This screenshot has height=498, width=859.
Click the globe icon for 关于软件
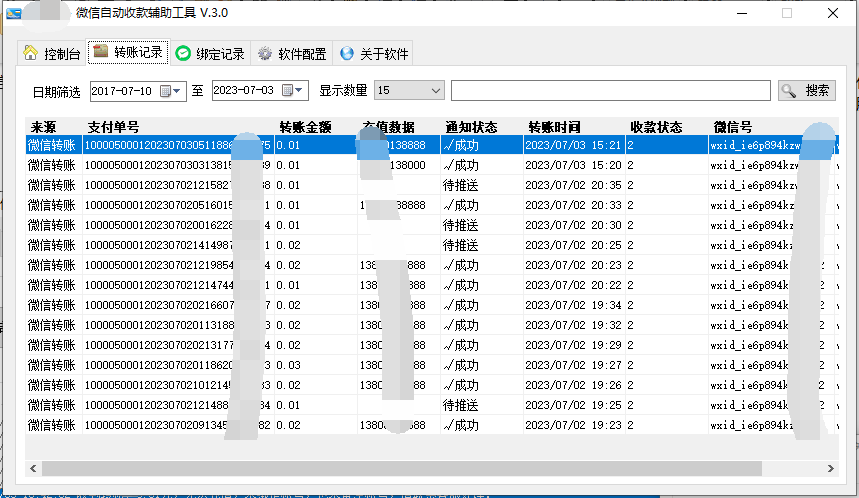(x=347, y=53)
